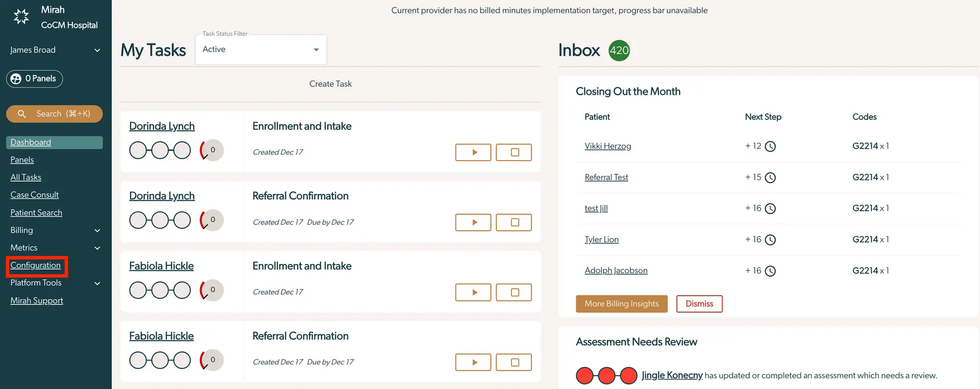This screenshot has width=980, height=389.
Task: Open Fabiola Hickle link on Enrollment card
Action: (161, 266)
